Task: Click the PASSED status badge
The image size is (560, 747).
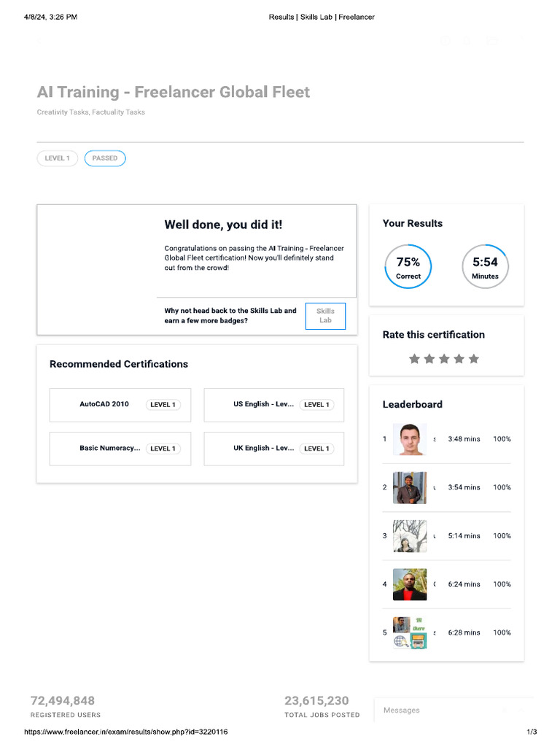Action: [x=105, y=158]
